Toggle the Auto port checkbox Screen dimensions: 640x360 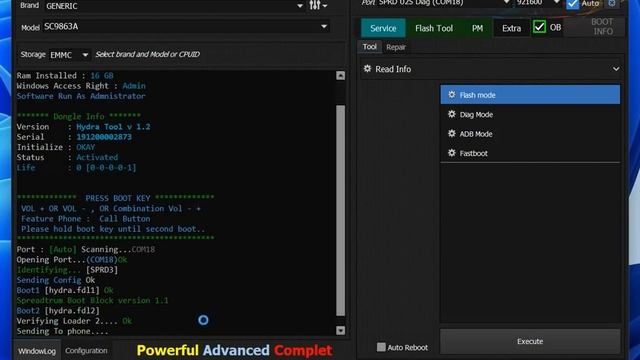click(573, 4)
